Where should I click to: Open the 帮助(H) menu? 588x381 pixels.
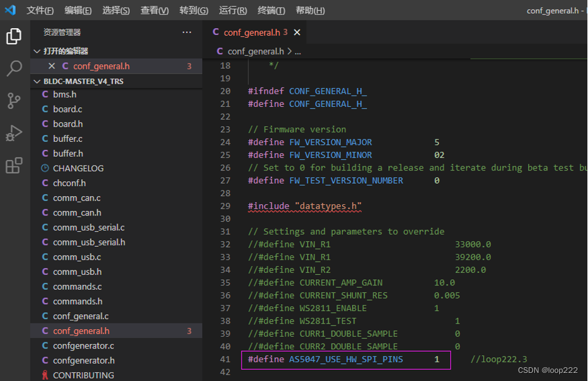pyautogui.click(x=310, y=11)
